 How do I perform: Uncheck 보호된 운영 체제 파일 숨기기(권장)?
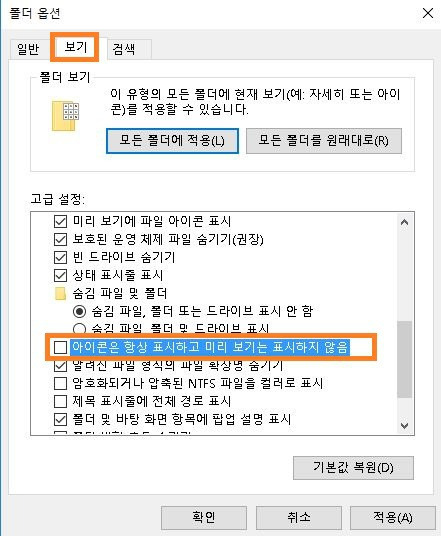click(x=61, y=239)
